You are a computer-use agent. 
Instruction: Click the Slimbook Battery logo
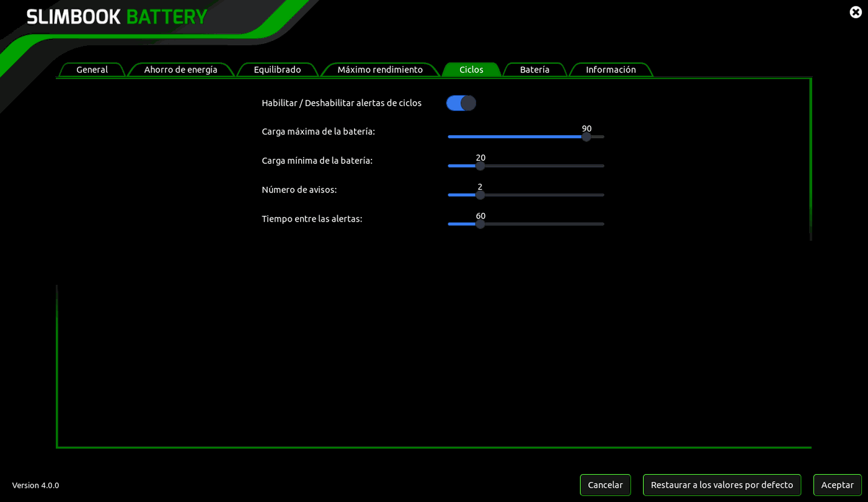[117, 17]
